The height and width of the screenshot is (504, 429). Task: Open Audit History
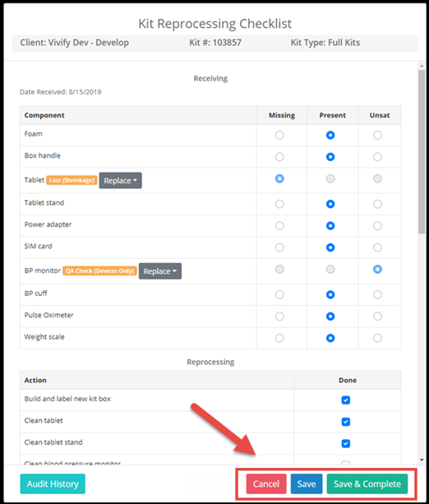[53, 484]
